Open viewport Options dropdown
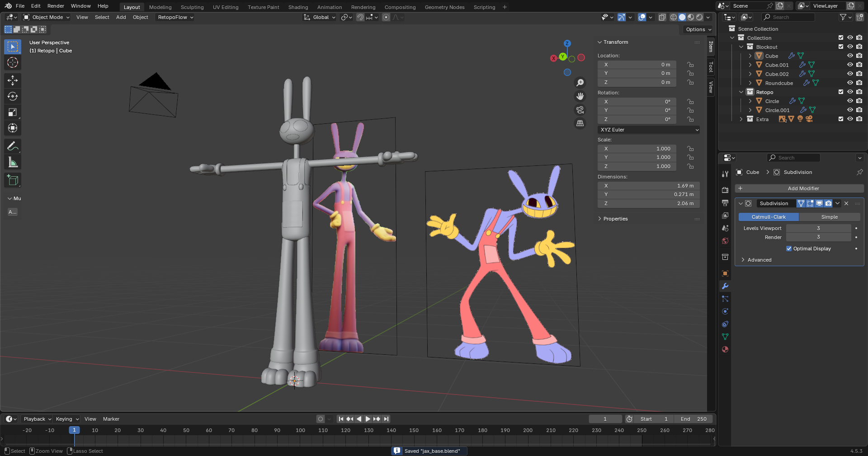 click(x=698, y=29)
